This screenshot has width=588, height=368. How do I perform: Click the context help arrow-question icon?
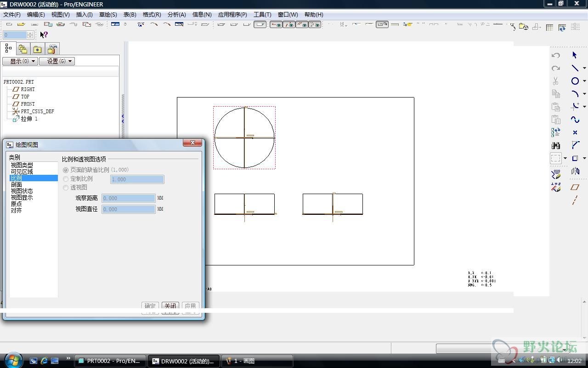click(x=44, y=34)
